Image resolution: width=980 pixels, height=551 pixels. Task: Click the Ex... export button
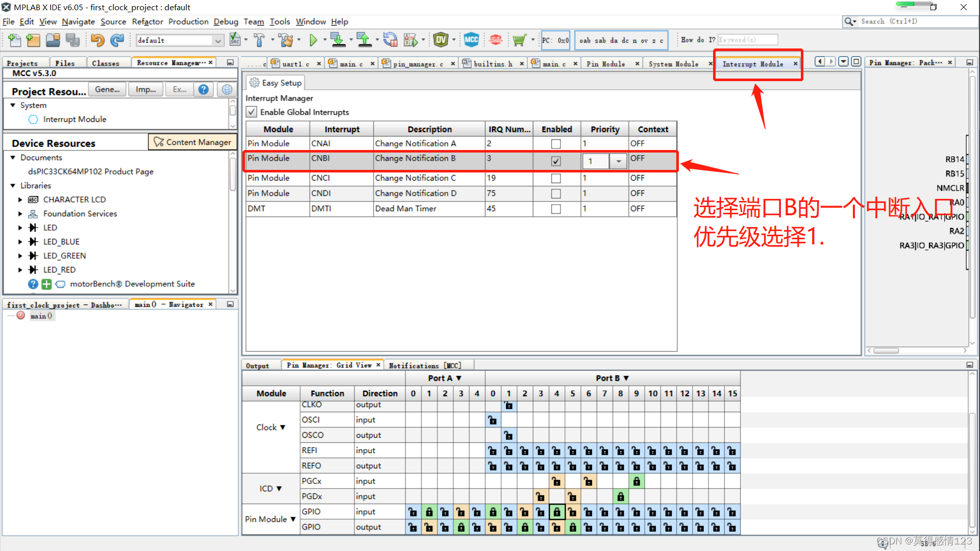[x=179, y=89]
